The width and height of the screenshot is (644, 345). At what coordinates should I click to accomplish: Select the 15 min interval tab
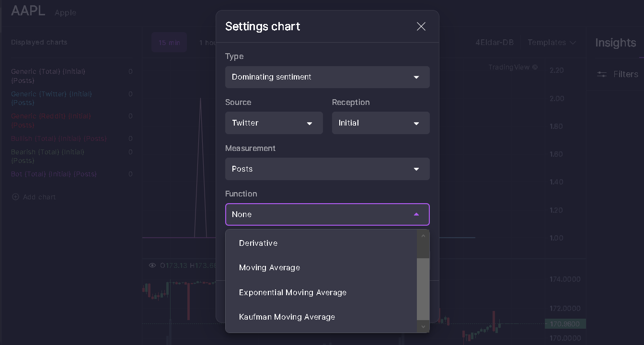point(169,43)
